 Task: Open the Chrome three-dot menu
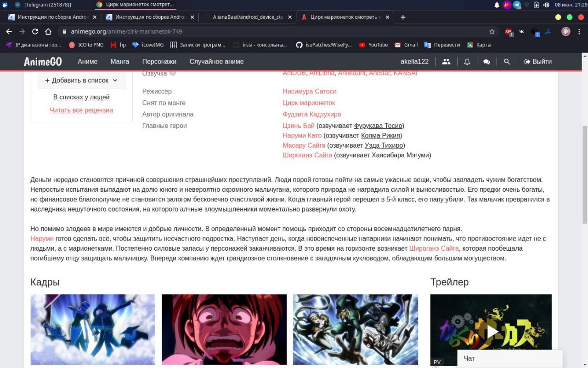tap(579, 32)
